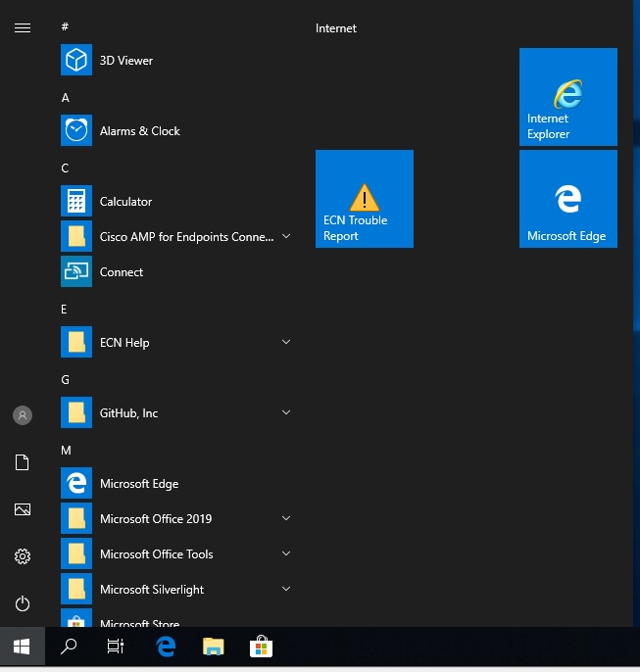
Task: Click the 'Microsoft Office 2019' label text
Action: click(x=156, y=519)
